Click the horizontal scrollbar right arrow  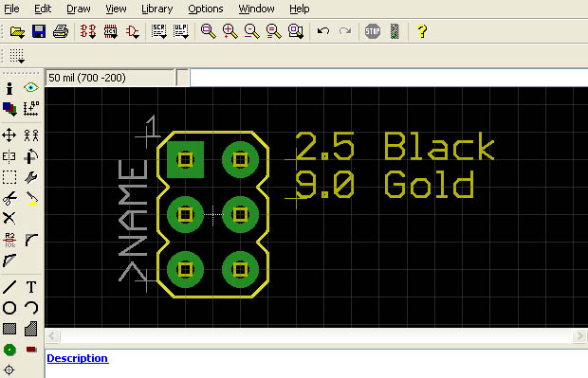pos(580,335)
